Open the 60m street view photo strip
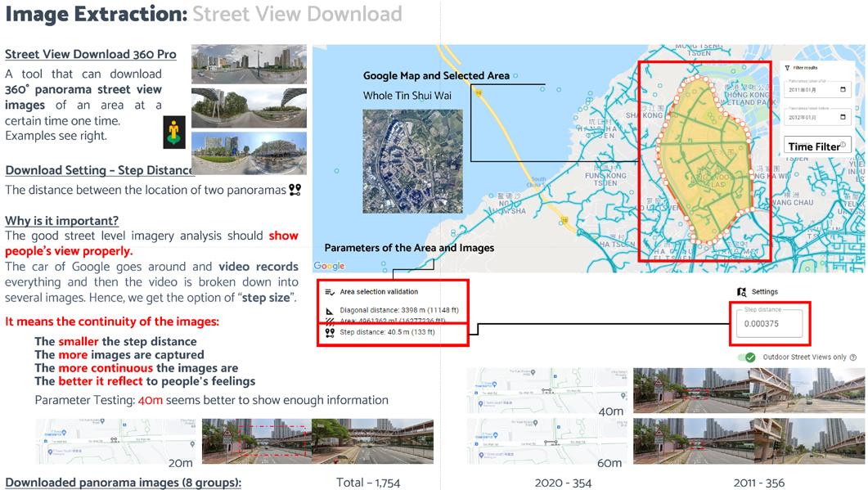This screenshot has height=490, width=868. 749,441
